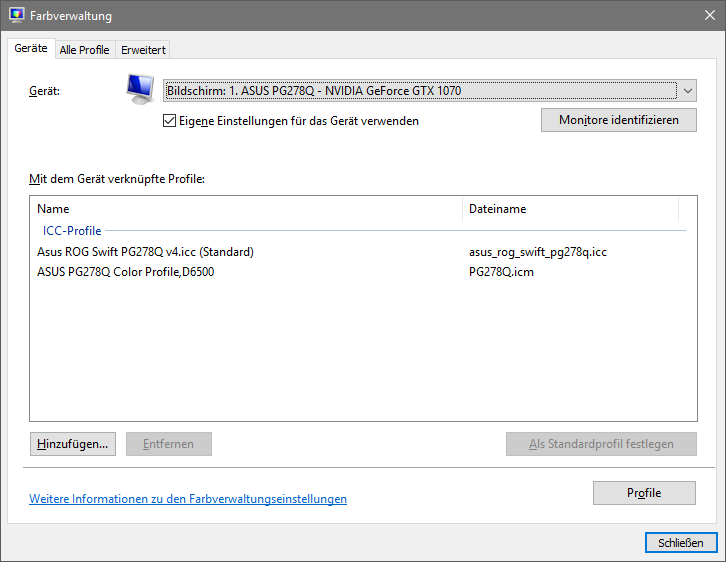Toggle 'Eigene Einstellungen für das Gerät verwenden' checkbox
The width and height of the screenshot is (726, 562).
point(169,121)
